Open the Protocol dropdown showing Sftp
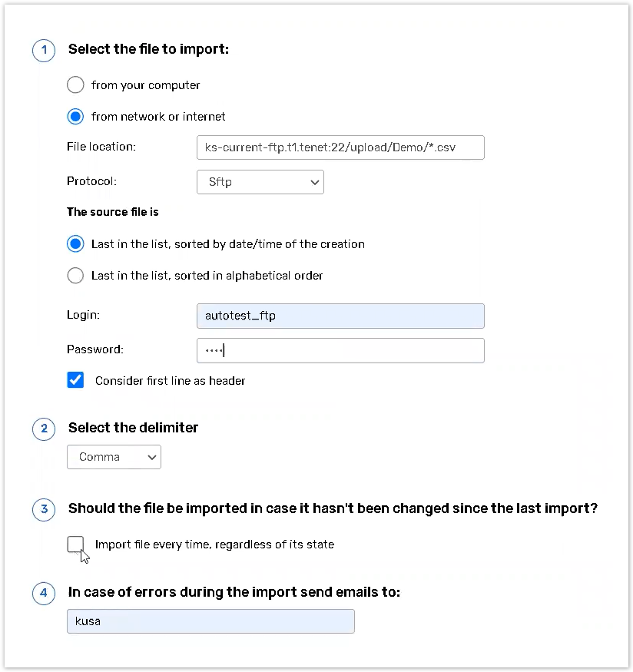 pyautogui.click(x=260, y=182)
